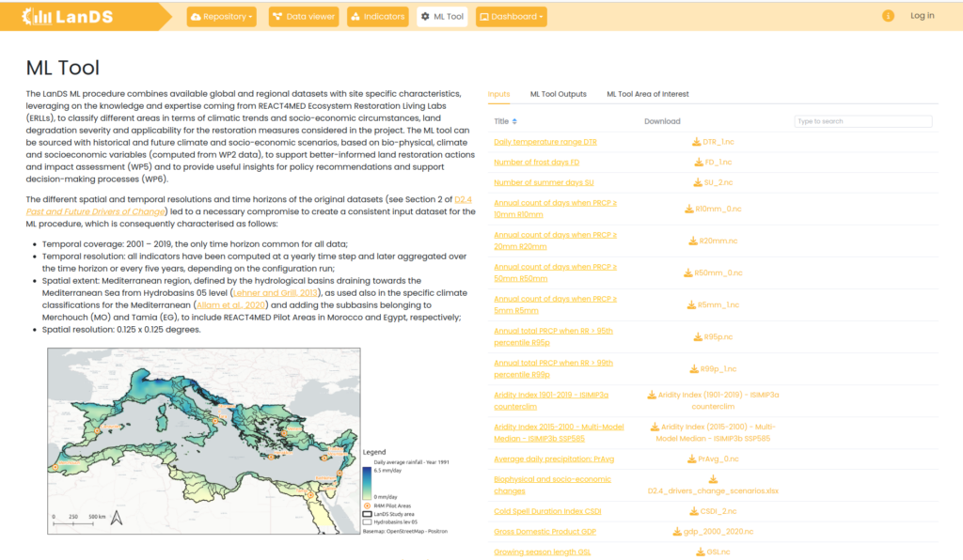Viewport: 963px width, 560px height.
Task: Open D2.4 Past and Future Drivers link
Action: 95,211
